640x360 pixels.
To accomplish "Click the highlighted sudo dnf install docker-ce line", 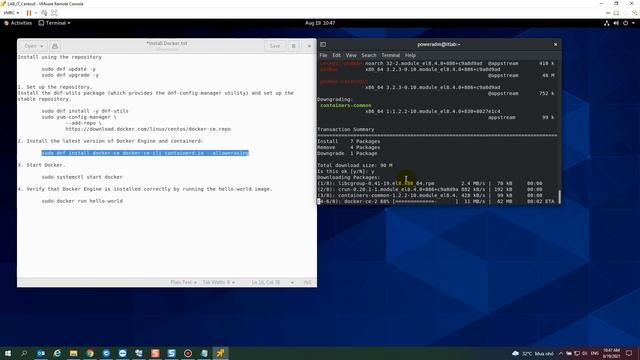I will pyautogui.click(x=145, y=153).
